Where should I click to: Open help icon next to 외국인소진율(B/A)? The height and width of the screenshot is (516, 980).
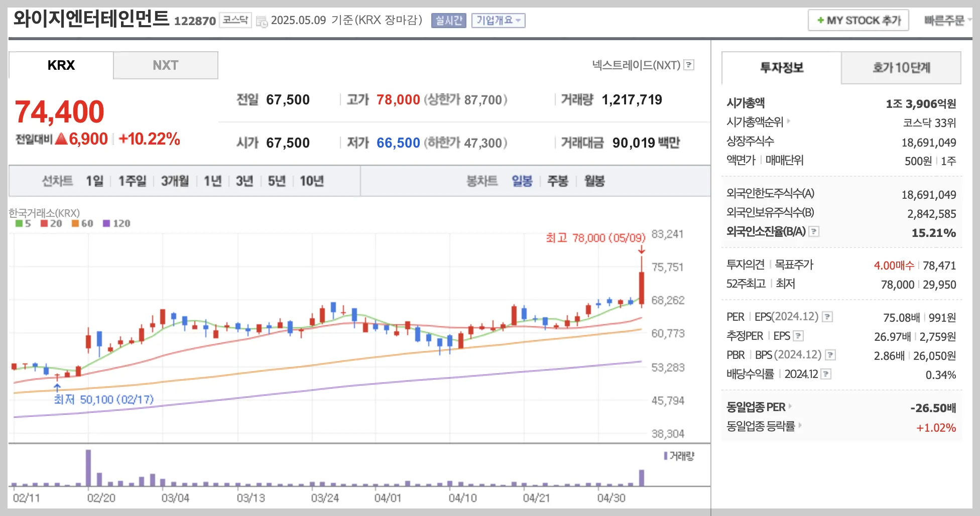[814, 231]
